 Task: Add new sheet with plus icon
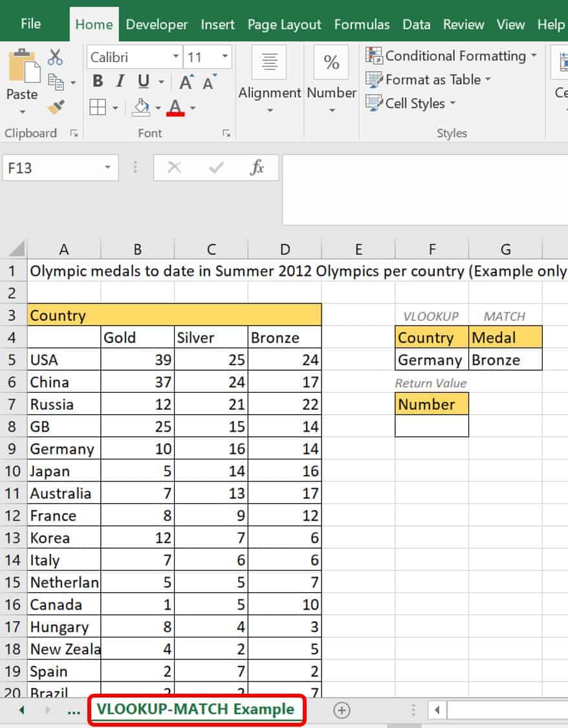342,710
